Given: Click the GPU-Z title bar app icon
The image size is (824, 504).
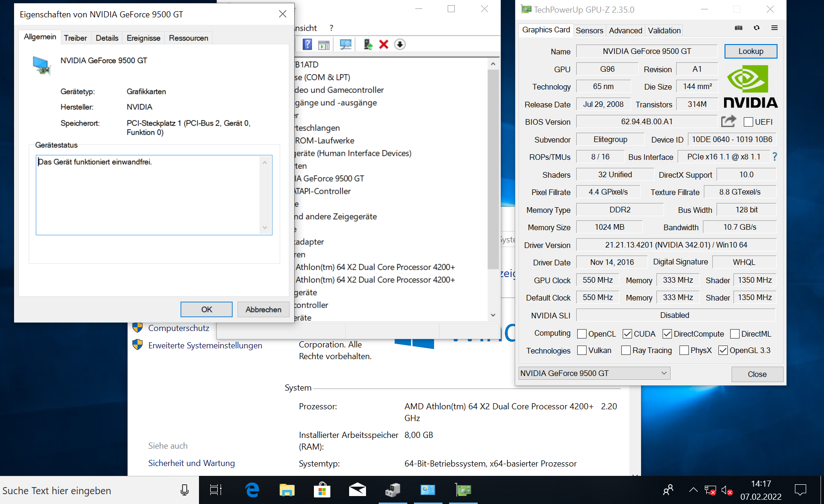Looking at the screenshot, I should [x=526, y=9].
